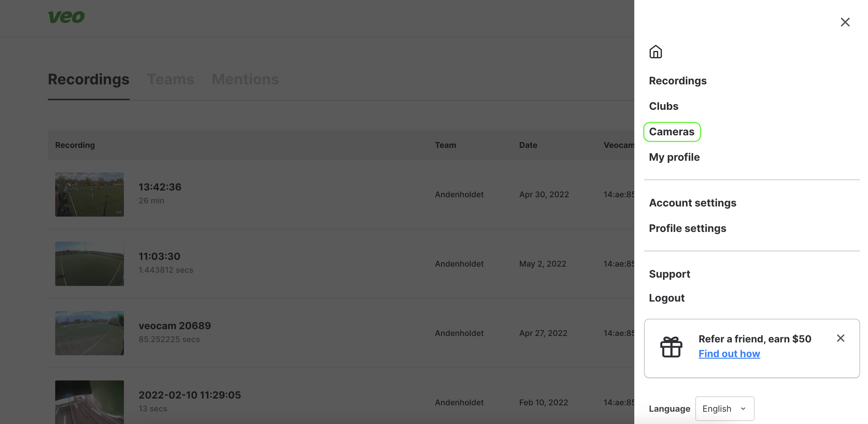Open the Clubs section
This screenshot has height=424, width=868.
click(x=663, y=106)
